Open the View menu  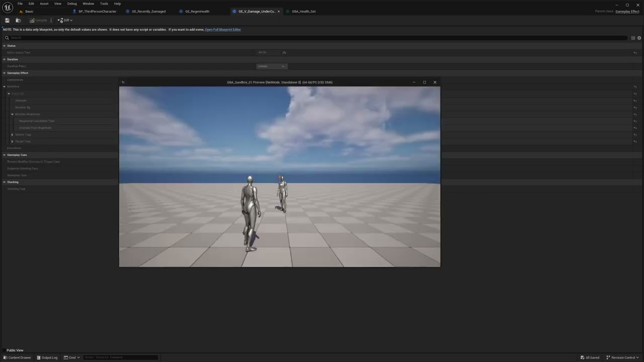(58, 4)
